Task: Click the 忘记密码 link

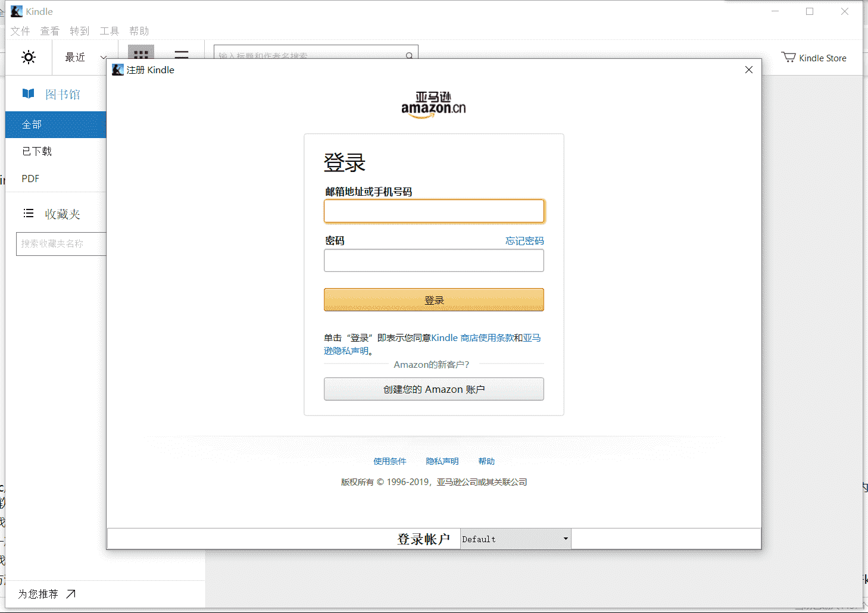Action: (x=524, y=240)
